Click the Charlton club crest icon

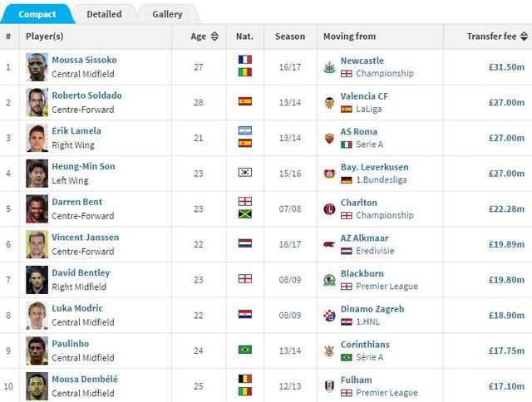point(329,208)
